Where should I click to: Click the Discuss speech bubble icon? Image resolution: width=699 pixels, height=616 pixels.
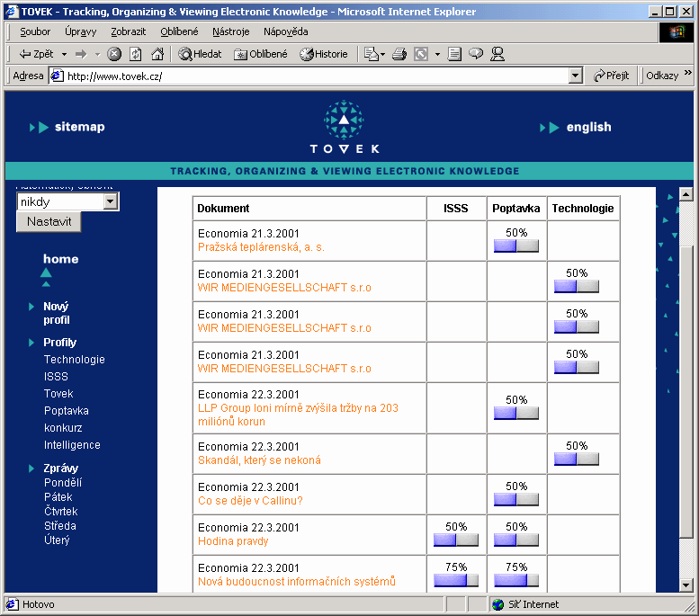(x=476, y=54)
